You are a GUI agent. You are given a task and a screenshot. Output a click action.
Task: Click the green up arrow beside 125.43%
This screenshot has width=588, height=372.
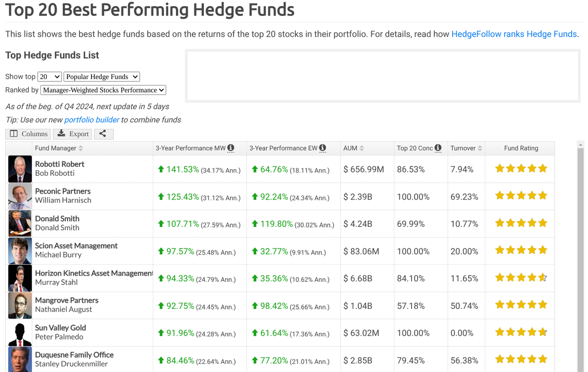161,197
